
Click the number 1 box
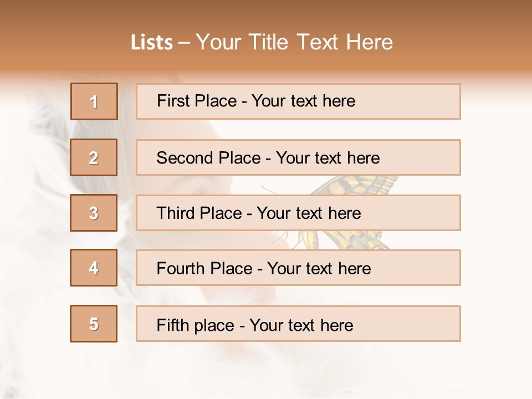pyautogui.click(x=94, y=101)
